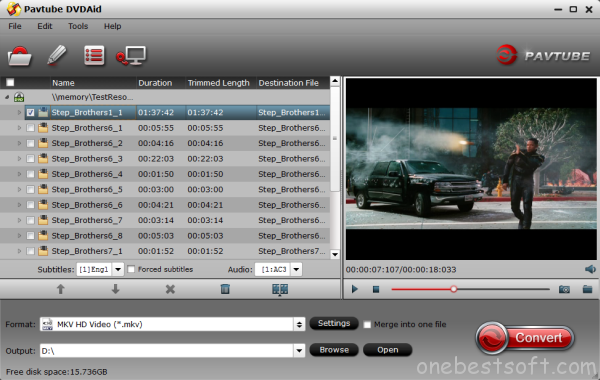
Task: Click the Browse button
Action: 334,350
